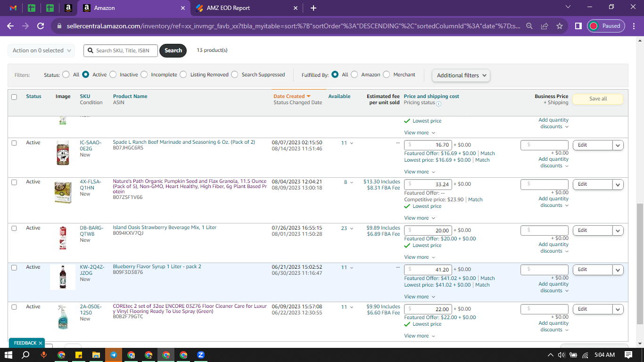Sort by the Available column header

339,96
